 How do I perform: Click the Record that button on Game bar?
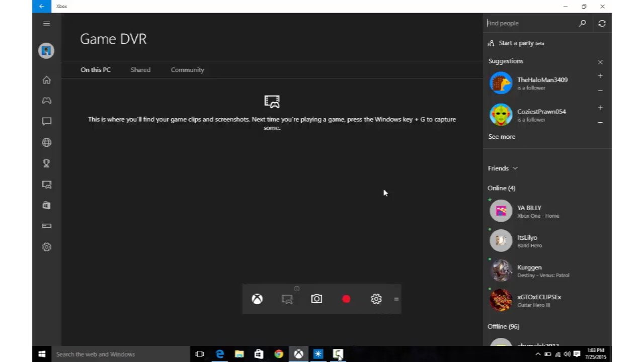click(287, 299)
